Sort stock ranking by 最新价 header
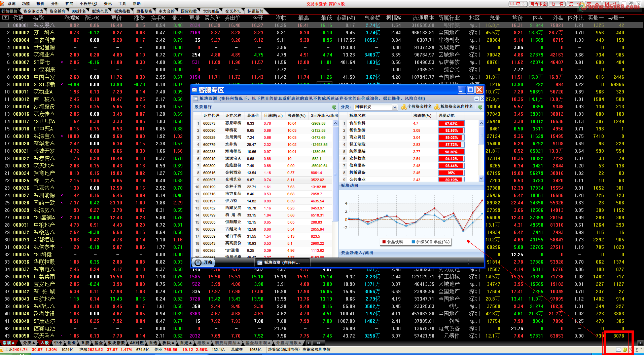Screen dimensions: 644x355 click(x=253, y=115)
